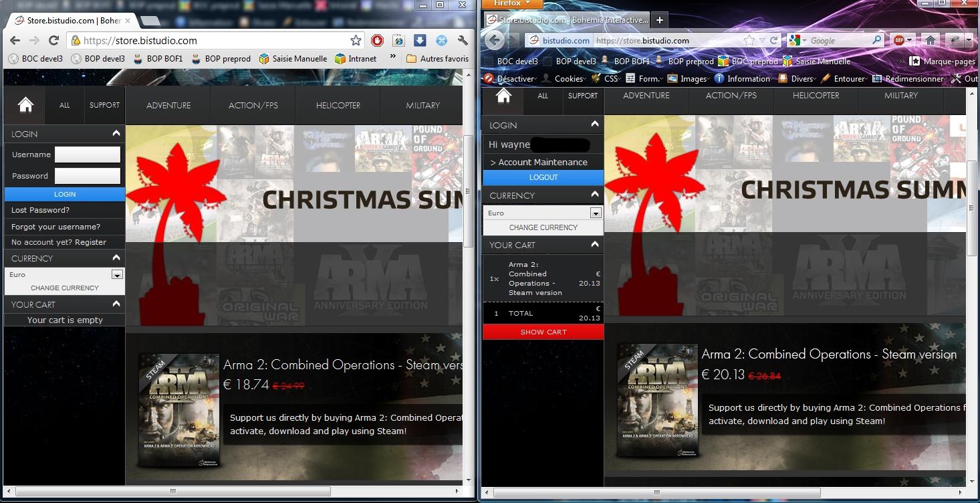This screenshot has height=503, width=980.
Task: Click the Forgot your username? link
Action: [55, 227]
